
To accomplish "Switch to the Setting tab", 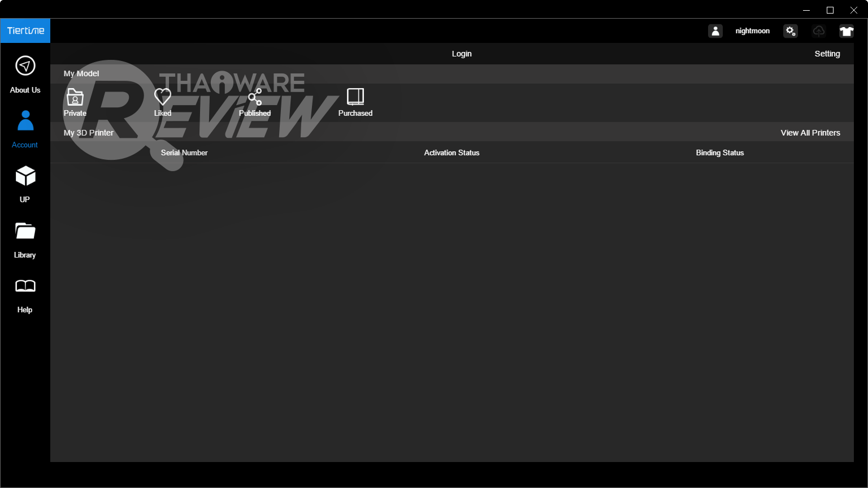I will 827,54.
